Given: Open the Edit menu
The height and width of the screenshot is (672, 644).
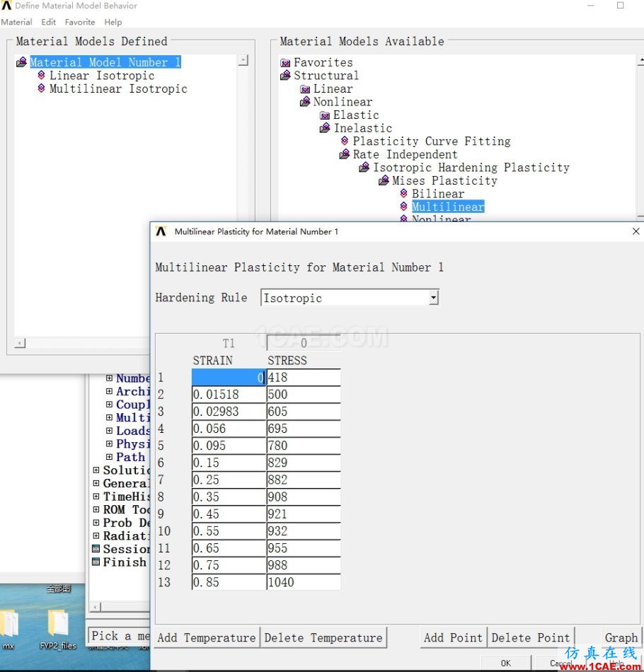Looking at the screenshot, I should [x=48, y=22].
